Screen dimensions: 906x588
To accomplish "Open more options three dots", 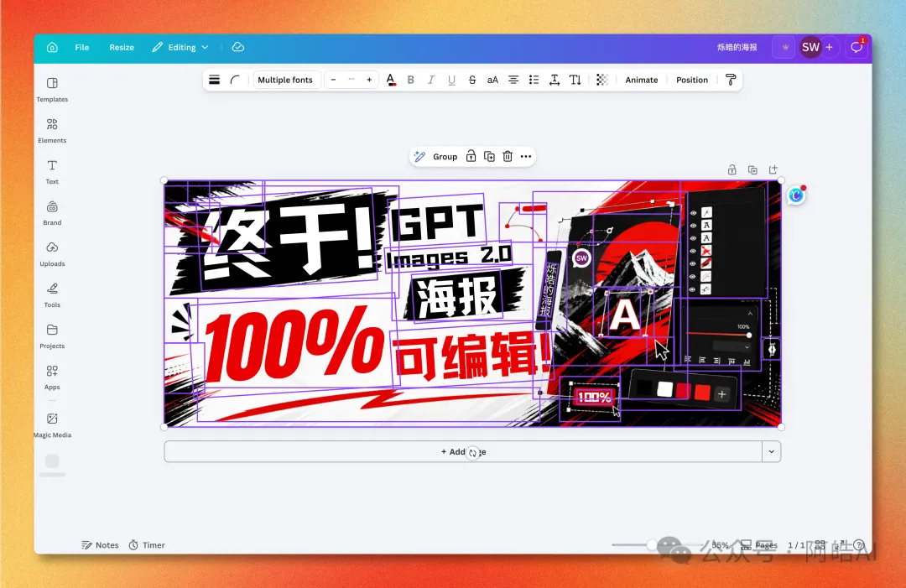I will (x=526, y=157).
